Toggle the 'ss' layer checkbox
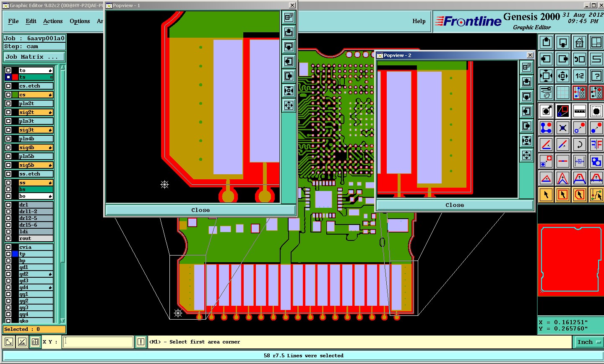604x364 pixels. [x=8, y=183]
